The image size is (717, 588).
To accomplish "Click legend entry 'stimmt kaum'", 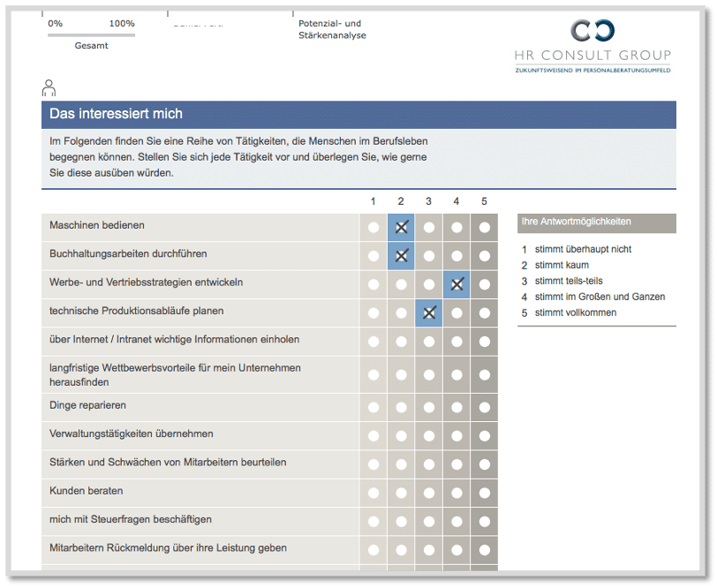I will [x=562, y=265].
